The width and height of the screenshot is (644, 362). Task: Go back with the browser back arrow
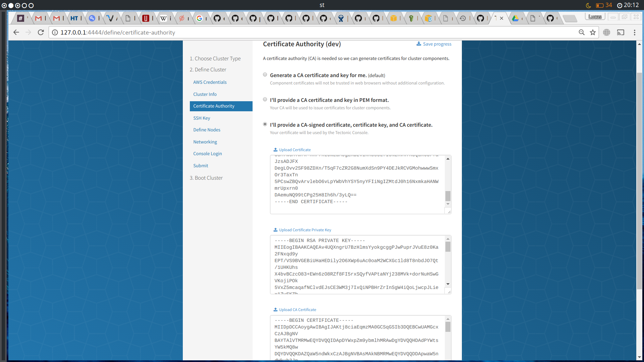16,33
